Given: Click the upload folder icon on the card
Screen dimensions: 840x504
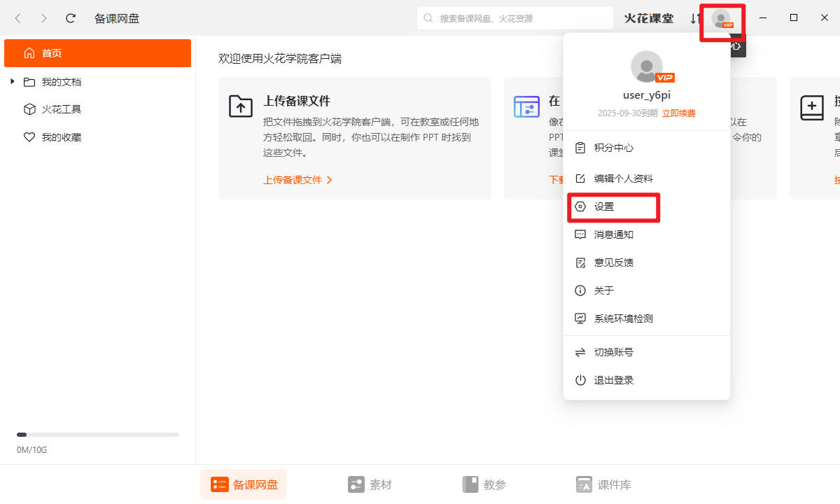Looking at the screenshot, I should pos(241,106).
